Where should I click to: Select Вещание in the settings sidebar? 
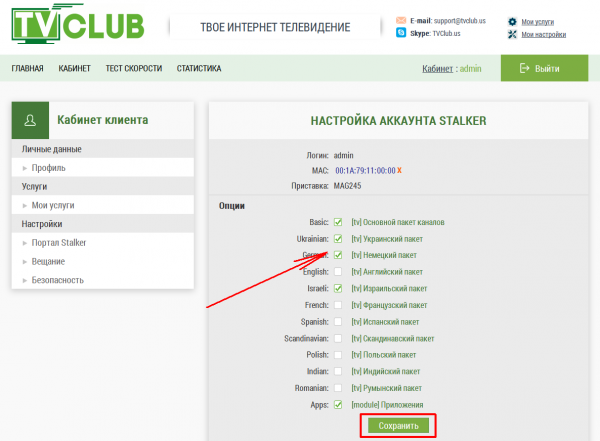pos(50,261)
